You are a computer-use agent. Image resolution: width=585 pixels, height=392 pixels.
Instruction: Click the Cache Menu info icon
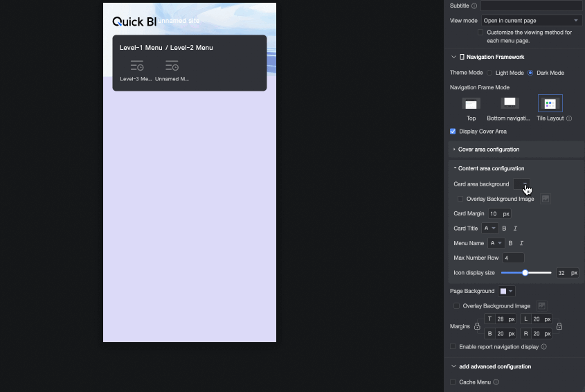pos(496,382)
